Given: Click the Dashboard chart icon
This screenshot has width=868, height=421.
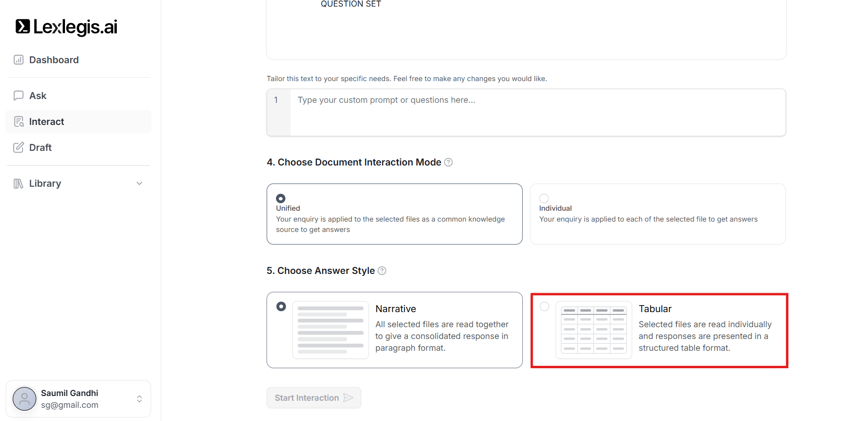Looking at the screenshot, I should click(x=18, y=60).
